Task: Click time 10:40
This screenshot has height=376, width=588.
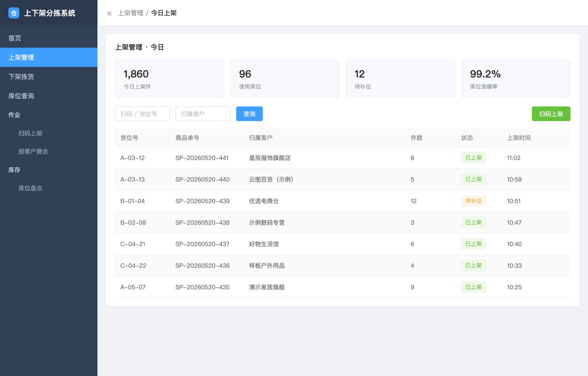Action: (x=514, y=244)
